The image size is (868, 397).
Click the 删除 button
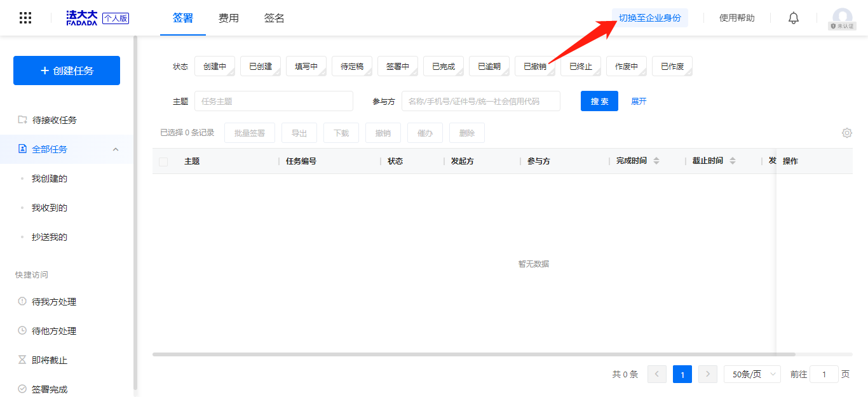coord(467,133)
